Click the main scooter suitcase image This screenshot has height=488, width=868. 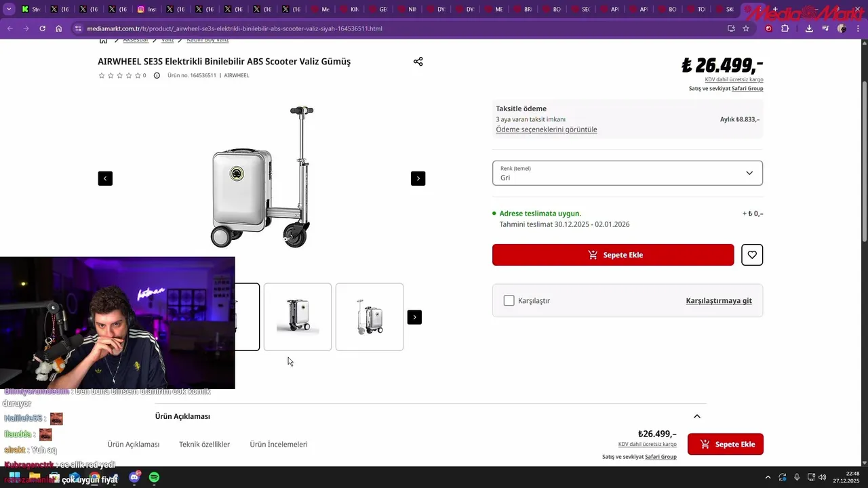pos(262,178)
